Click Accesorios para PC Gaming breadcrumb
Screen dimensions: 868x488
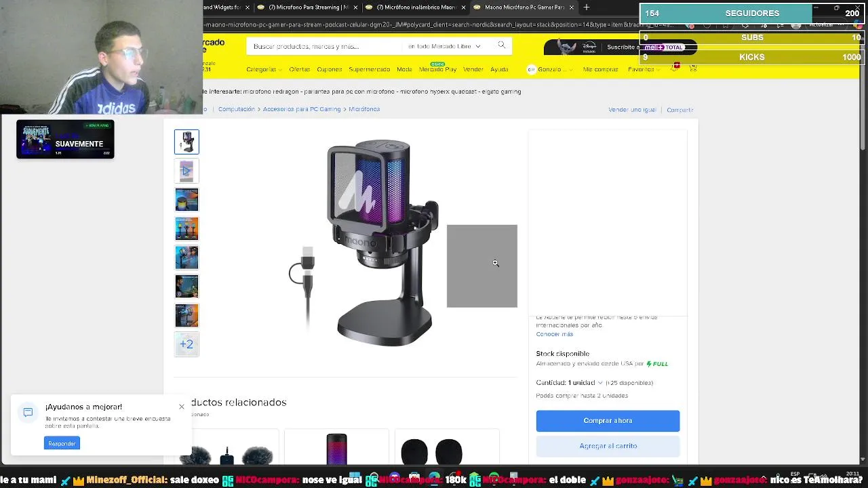click(302, 109)
